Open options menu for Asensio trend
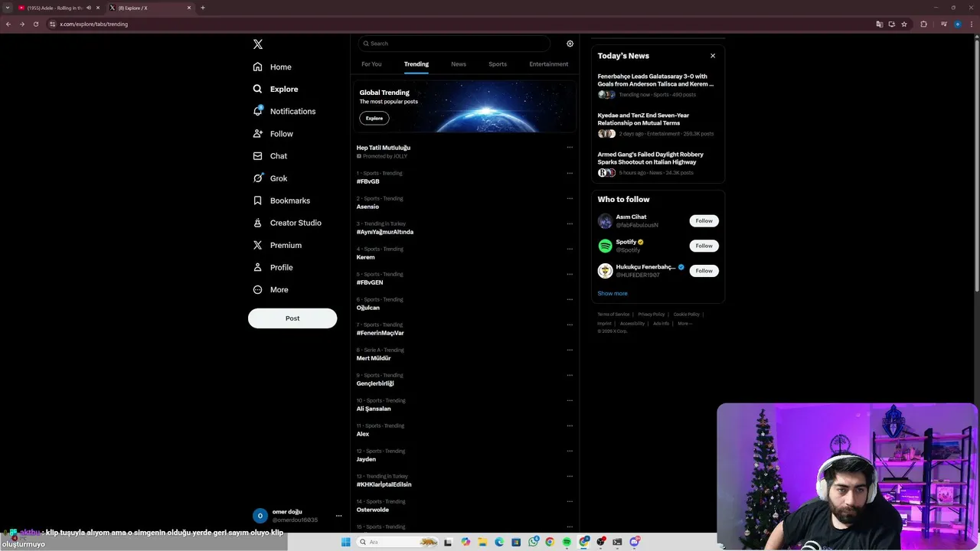This screenshot has width=980, height=551. click(570, 198)
